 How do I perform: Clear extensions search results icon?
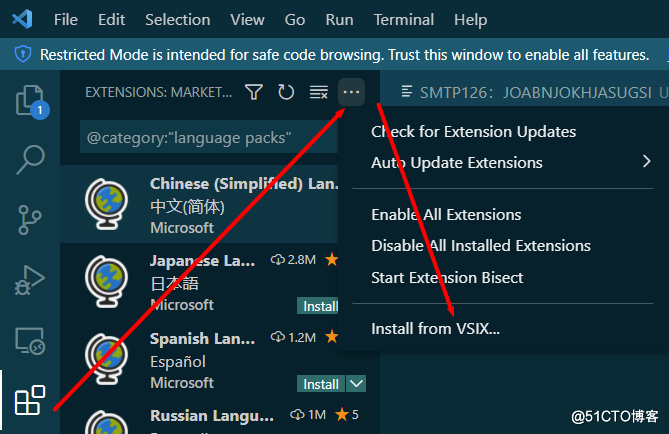coord(318,92)
